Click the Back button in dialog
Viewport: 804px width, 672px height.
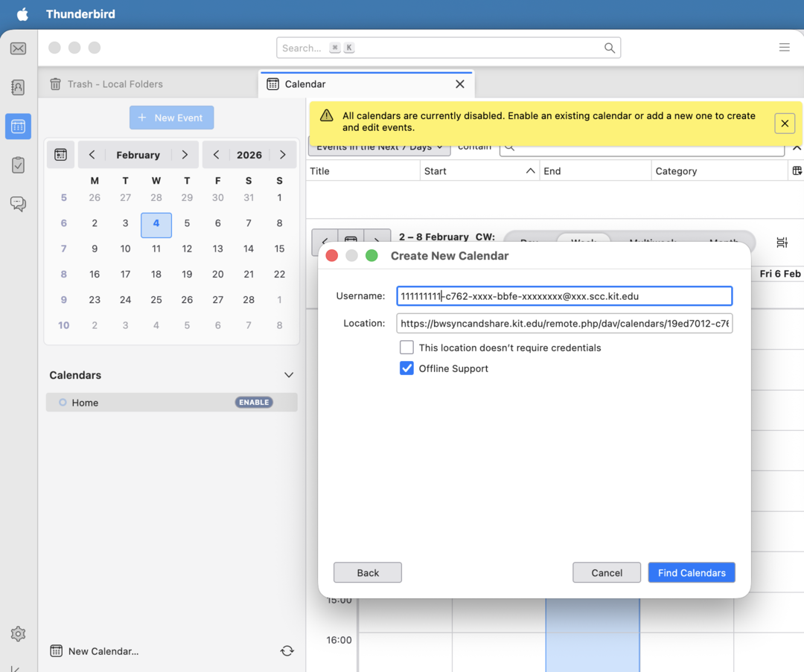tap(368, 572)
